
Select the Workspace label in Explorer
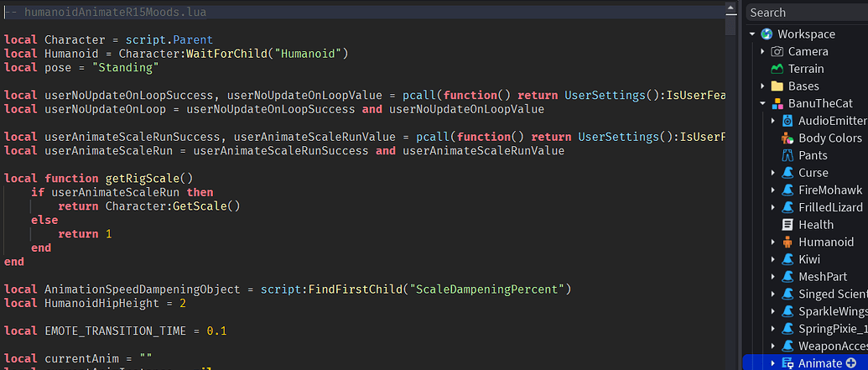807,34
